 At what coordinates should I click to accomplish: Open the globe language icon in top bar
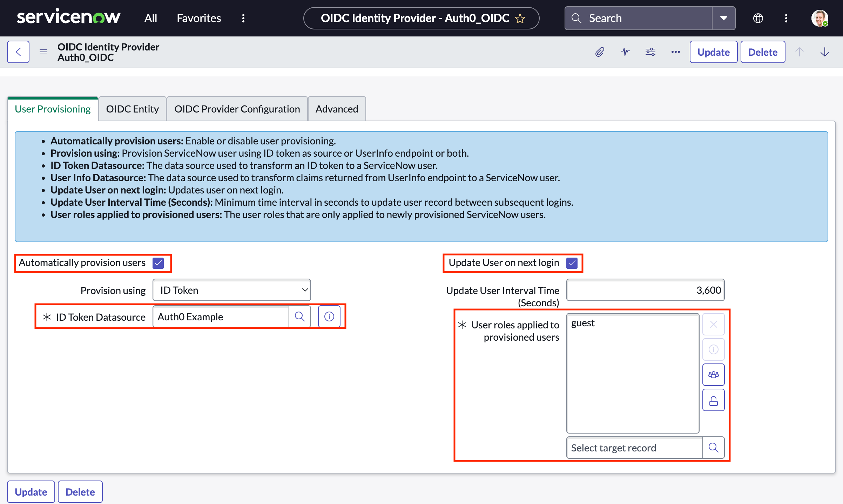(x=758, y=18)
